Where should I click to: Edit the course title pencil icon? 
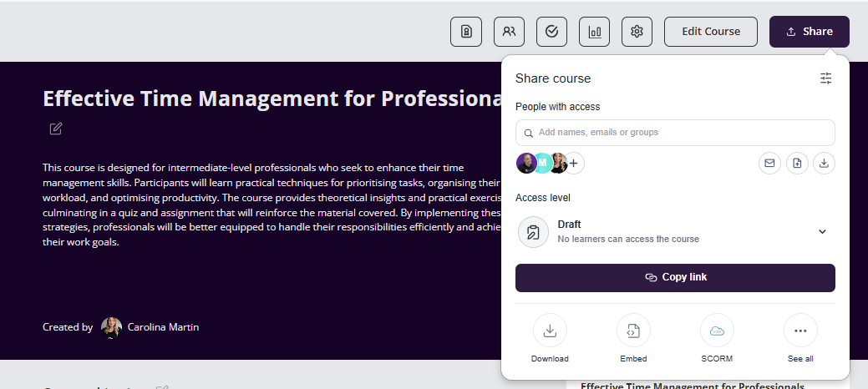coord(55,129)
